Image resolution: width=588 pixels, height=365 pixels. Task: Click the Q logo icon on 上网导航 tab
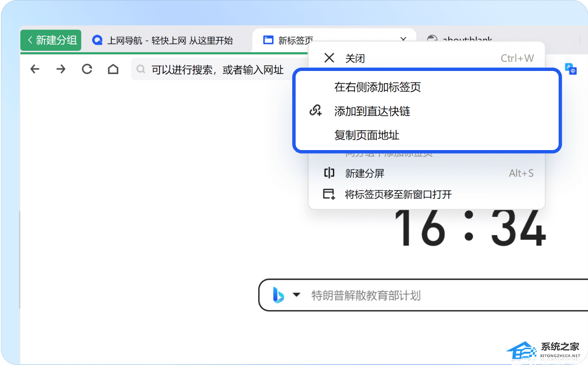98,40
